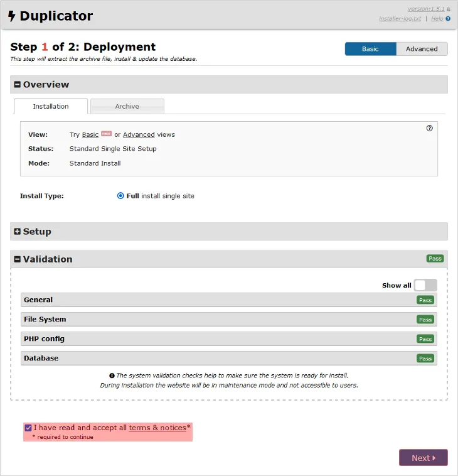
Task: Click the 'Install Type:' label
Action: click(x=42, y=196)
